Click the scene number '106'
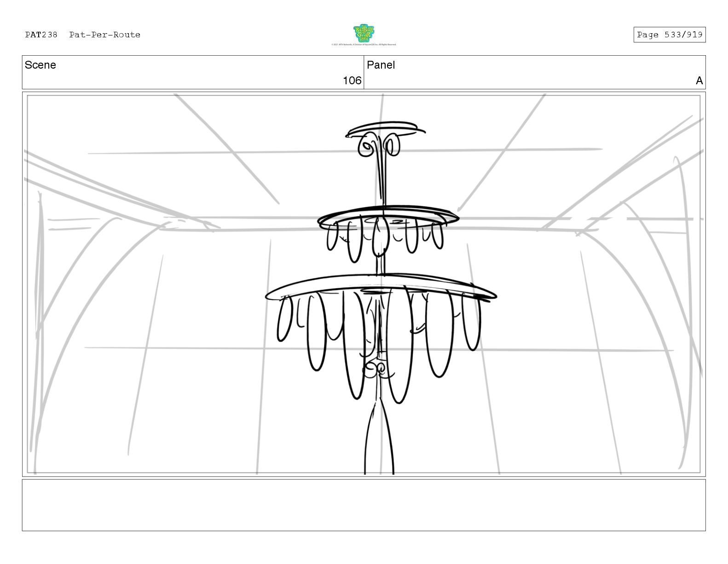 [x=352, y=81]
